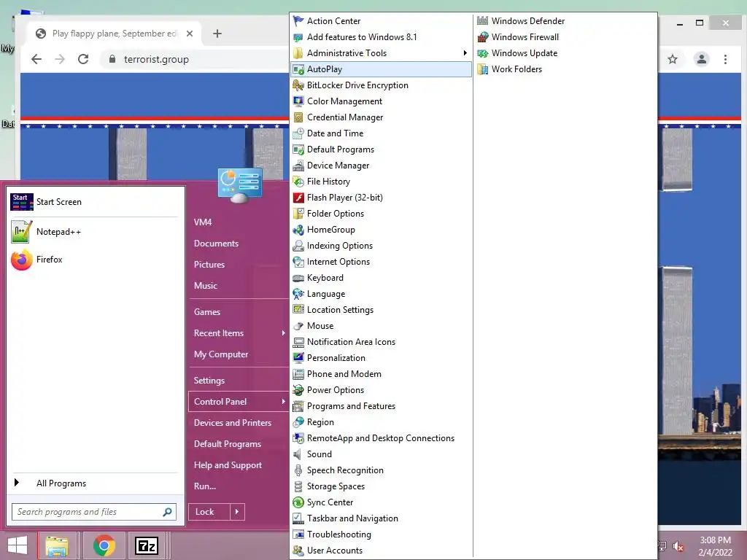Click the Credential Manager icon
Screen dimensions: 747x560
pyautogui.click(x=298, y=117)
